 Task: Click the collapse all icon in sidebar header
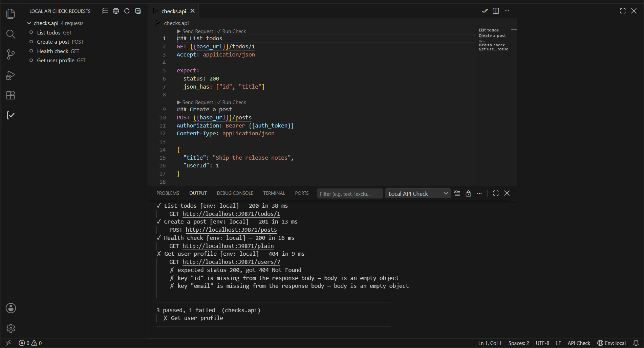(138, 11)
